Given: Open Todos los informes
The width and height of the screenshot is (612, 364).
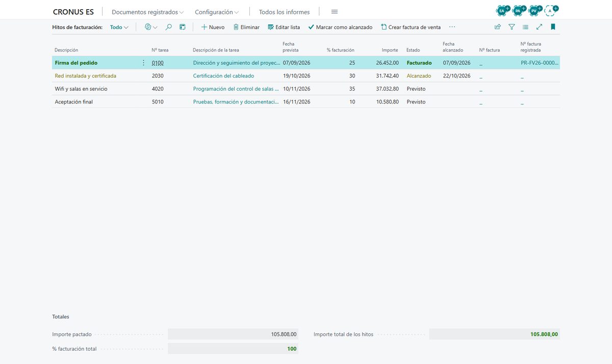Looking at the screenshot, I should [284, 12].
